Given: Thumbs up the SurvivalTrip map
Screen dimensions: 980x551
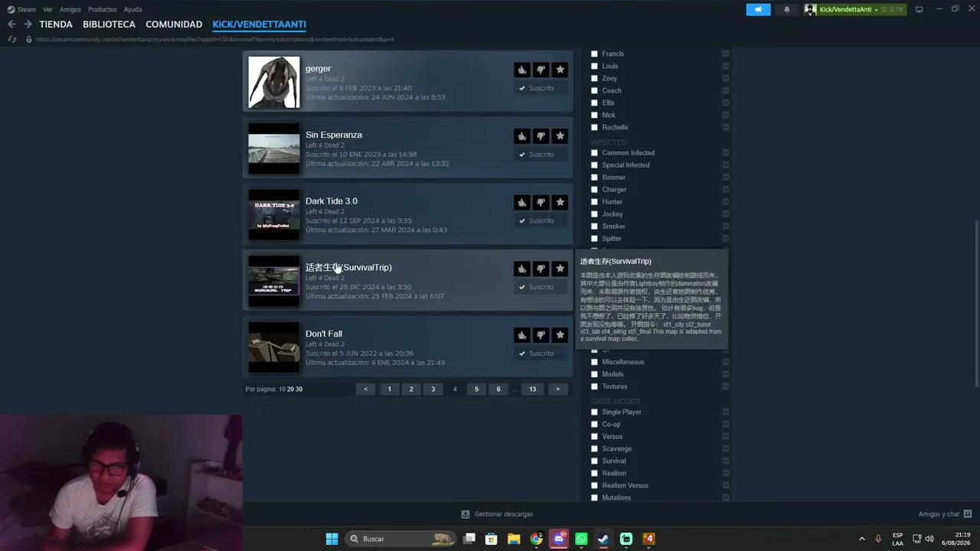Looking at the screenshot, I should [x=521, y=269].
